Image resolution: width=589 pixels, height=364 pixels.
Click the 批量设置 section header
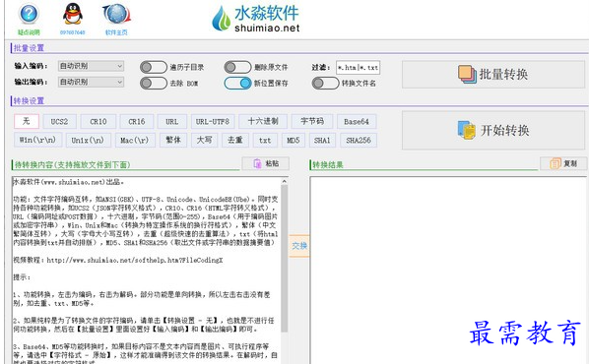(29, 48)
